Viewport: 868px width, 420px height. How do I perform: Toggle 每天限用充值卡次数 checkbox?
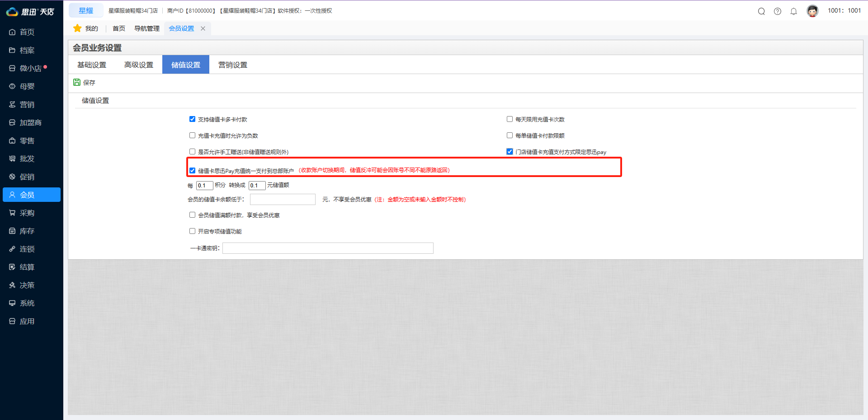coord(509,119)
